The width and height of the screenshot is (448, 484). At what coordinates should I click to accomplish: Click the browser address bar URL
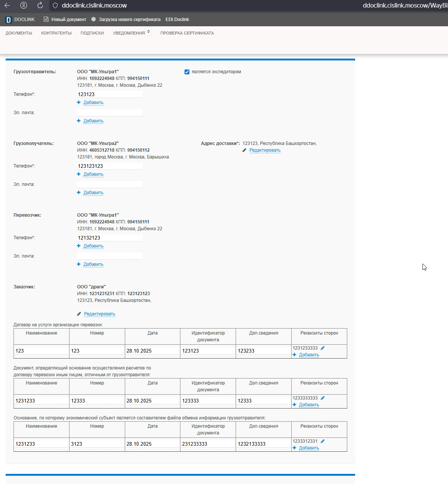94,6
